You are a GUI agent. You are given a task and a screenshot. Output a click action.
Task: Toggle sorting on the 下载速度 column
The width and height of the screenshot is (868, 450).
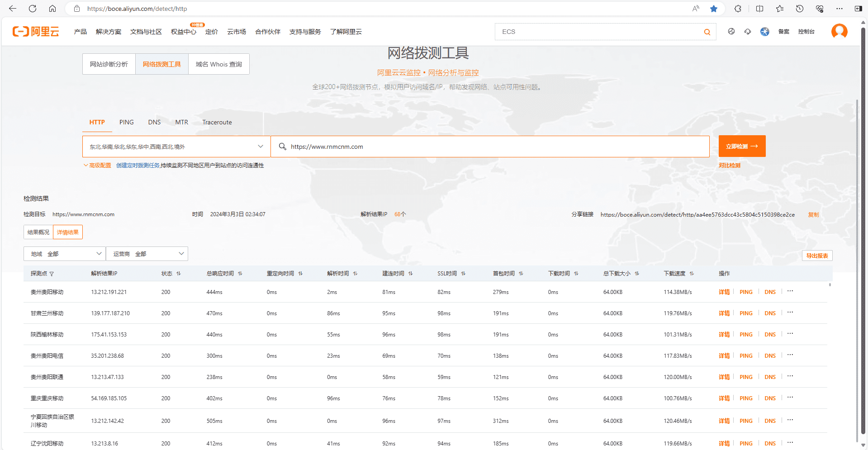(691, 273)
